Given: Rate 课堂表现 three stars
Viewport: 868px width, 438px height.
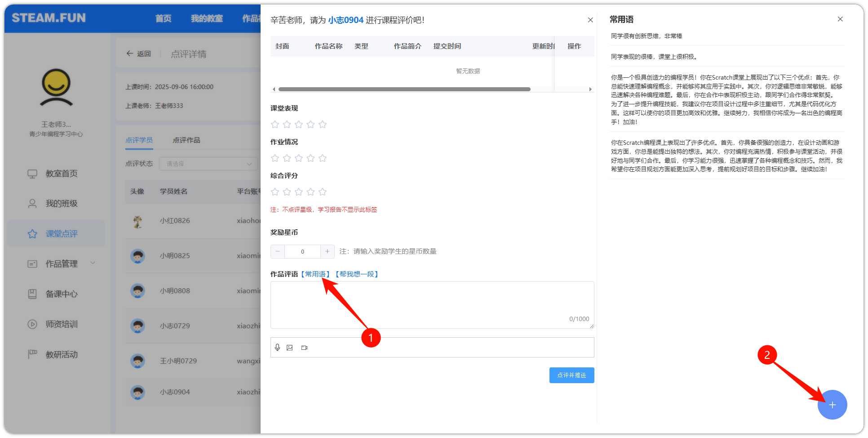Looking at the screenshot, I should [x=299, y=125].
